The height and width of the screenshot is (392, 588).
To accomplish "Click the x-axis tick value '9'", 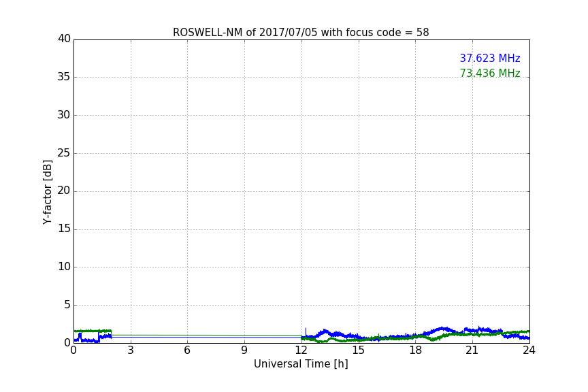I will click(244, 350).
